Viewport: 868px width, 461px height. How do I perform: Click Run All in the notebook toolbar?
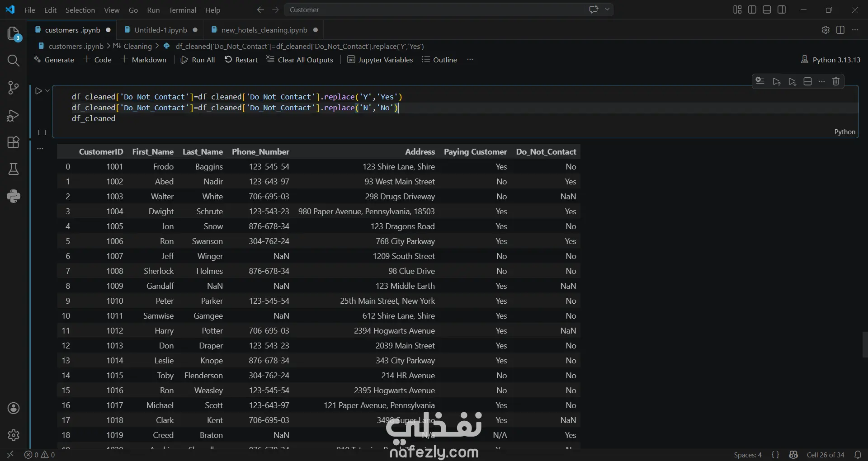tap(198, 60)
